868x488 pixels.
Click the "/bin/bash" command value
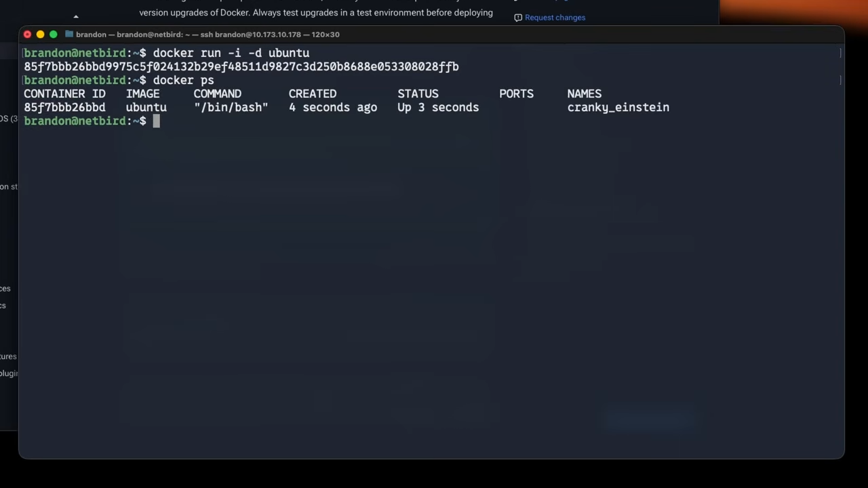(231, 108)
